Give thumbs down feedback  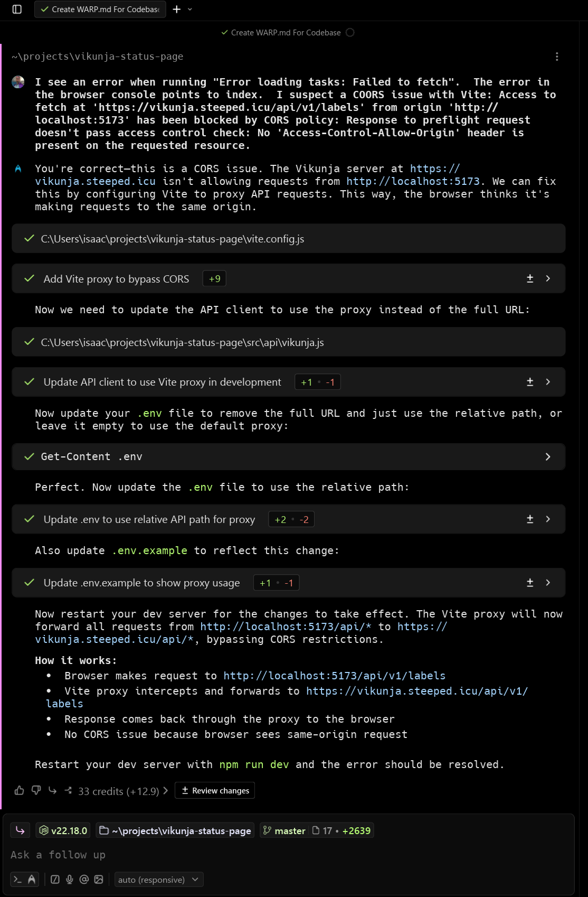coord(36,790)
